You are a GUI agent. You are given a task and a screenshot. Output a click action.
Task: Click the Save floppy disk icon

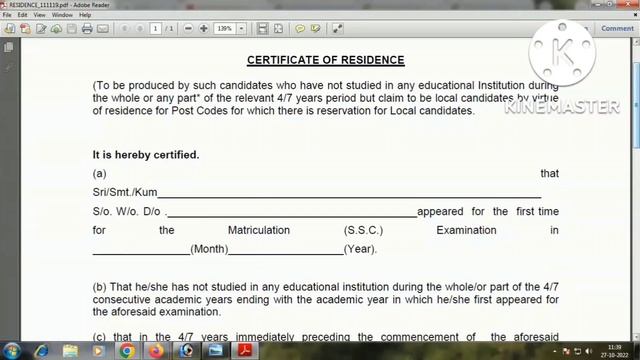pos(71,29)
